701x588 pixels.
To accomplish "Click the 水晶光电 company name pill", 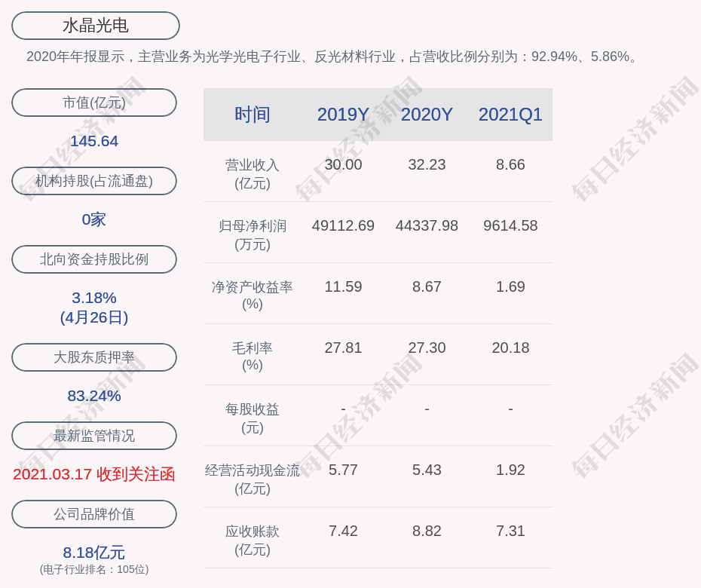I will 96,26.
